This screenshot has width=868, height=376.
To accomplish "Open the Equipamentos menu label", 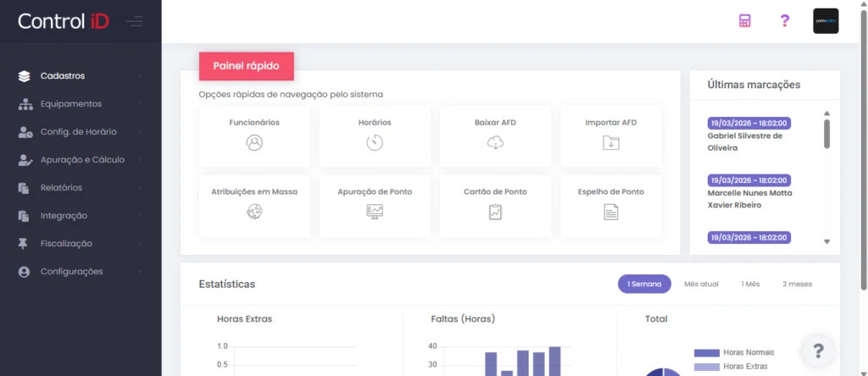I will point(71,104).
